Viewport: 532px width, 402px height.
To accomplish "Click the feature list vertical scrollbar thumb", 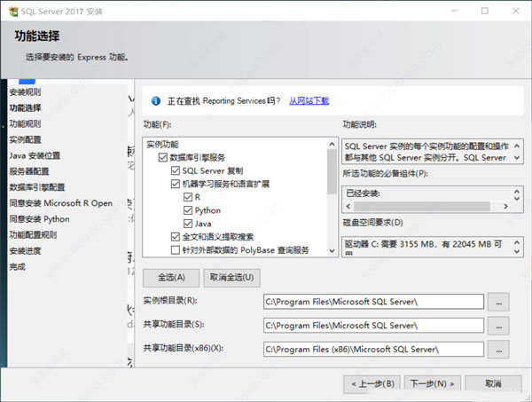I will (332, 171).
